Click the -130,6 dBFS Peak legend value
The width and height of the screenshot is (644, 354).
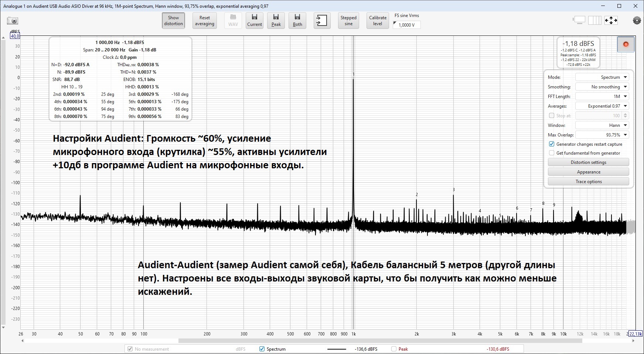click(498, 349)
